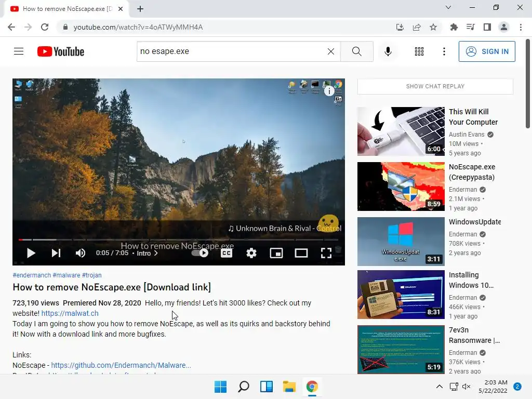Expand the Intro chapter list
The height and width of the screenshot is (399, 532).
(x=147, y=253)
